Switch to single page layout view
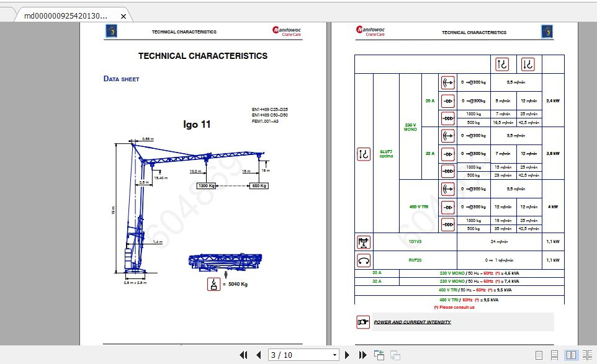597x364 pixels. [539, 355]
